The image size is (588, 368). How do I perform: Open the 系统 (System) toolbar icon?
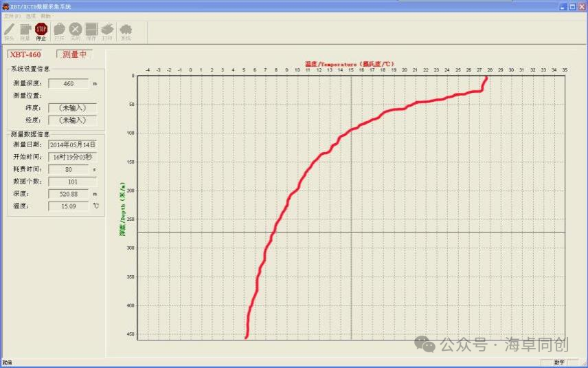(126, 30)
